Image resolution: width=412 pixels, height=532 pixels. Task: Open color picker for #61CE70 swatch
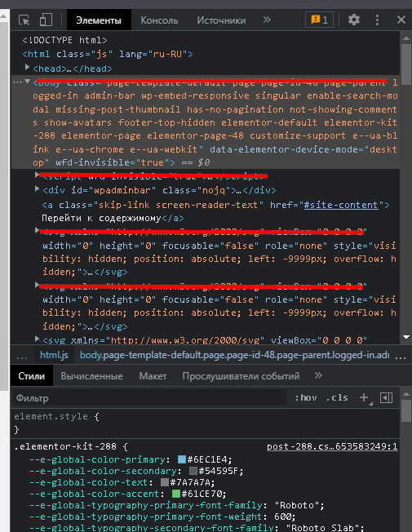point(176,494)
